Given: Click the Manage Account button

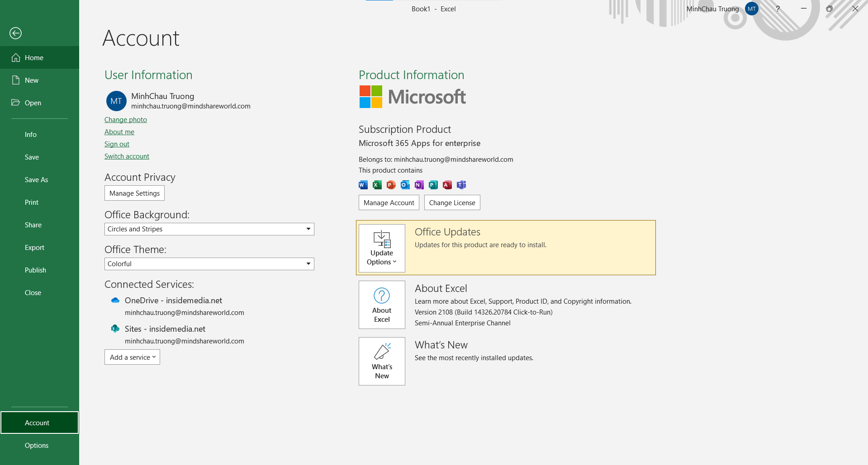Looking at the screenshot, I should 389,202.
